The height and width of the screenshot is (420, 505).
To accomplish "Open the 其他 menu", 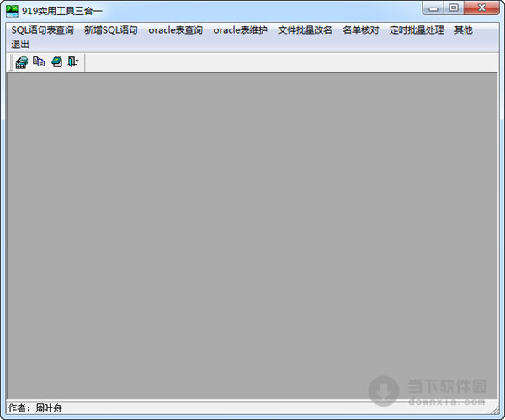I will [x=464, y=30].
